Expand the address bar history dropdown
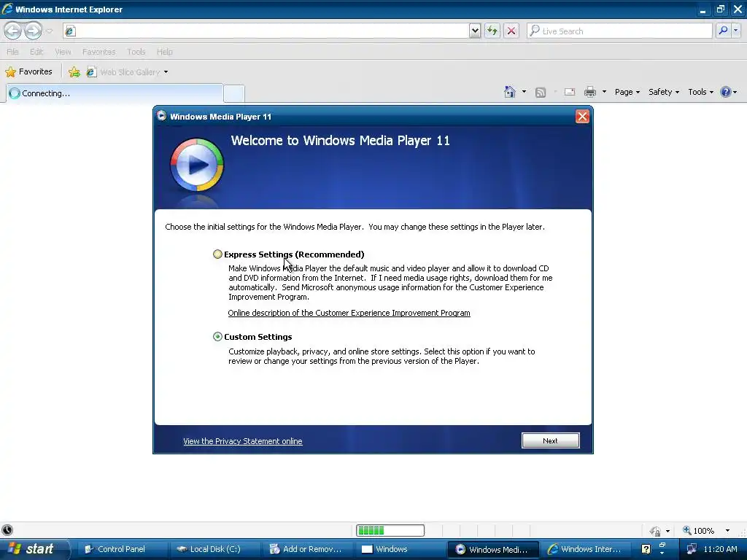The height and width of the screenshot is (560, 747). pos(474,31)
